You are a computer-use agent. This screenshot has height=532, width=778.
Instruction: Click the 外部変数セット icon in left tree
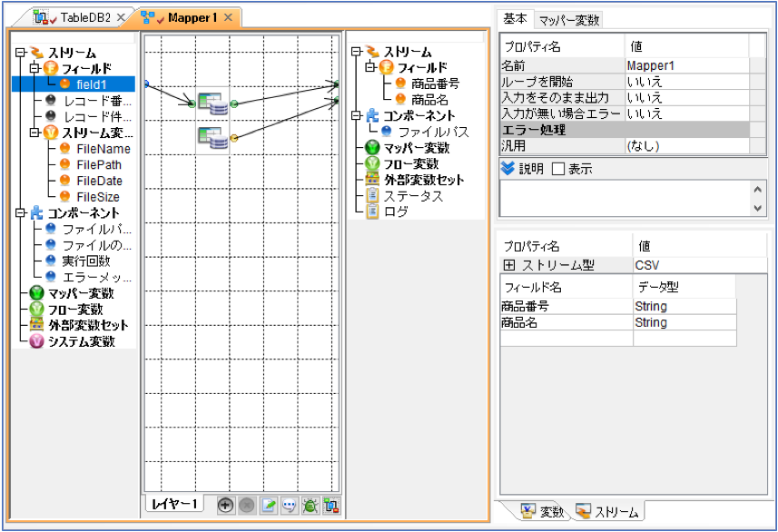coord(36,325)
